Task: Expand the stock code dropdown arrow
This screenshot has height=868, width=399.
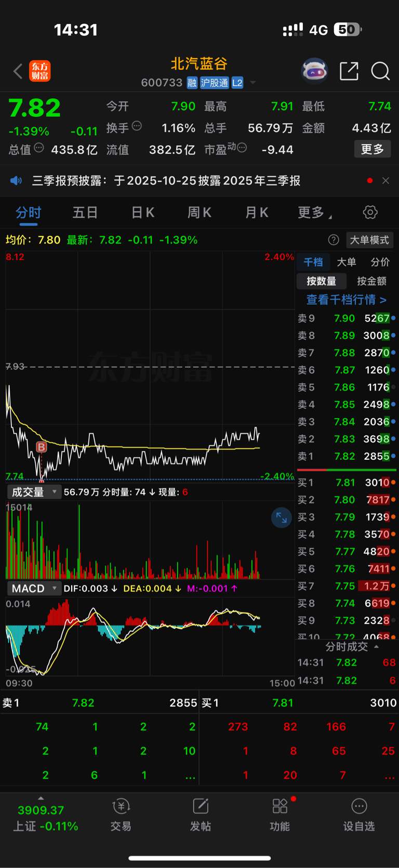Action: (x=253, y=83)
